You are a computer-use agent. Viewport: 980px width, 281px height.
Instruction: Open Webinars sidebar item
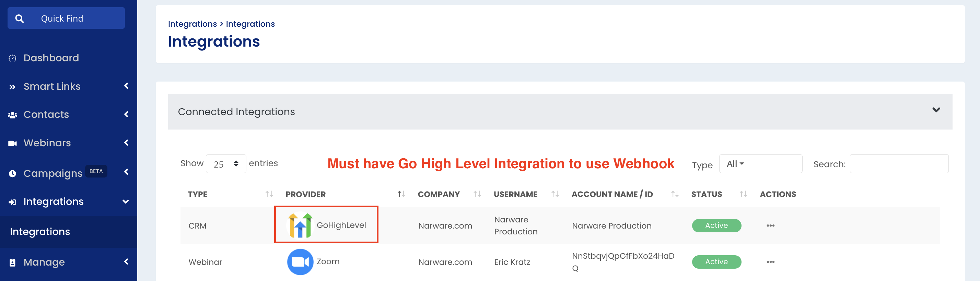(x=47, y=143)
